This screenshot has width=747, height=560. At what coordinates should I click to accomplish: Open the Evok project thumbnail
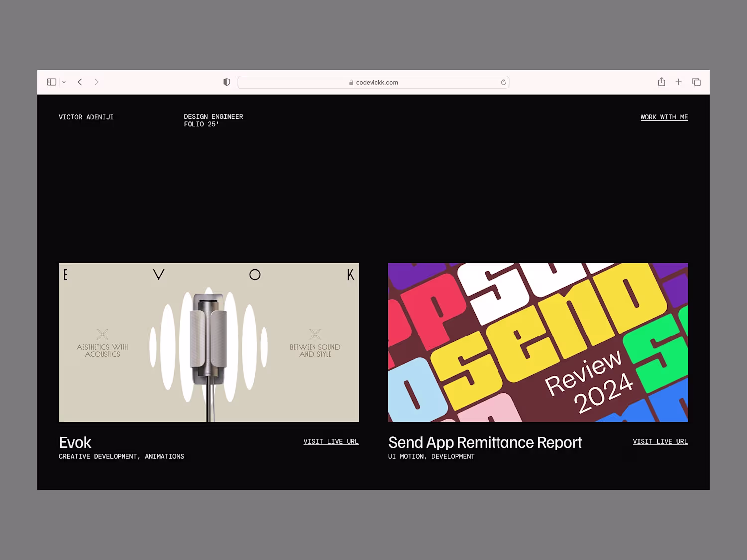pos(209,342)
